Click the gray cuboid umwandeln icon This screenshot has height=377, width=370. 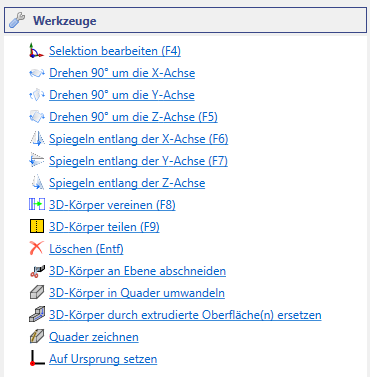[x=37, y=293]
